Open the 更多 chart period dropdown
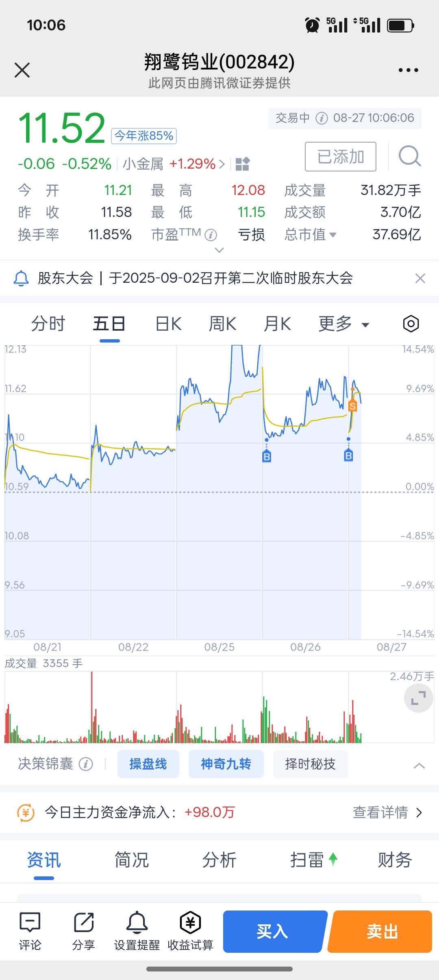 pos(344,324)
